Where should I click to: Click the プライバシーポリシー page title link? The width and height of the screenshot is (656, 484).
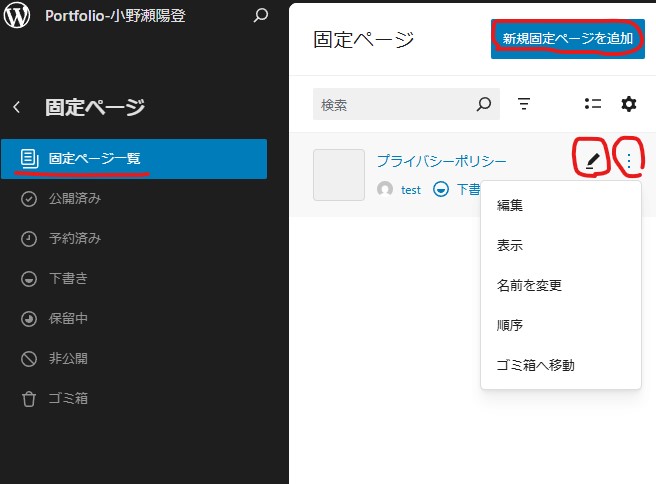[441, 160]
